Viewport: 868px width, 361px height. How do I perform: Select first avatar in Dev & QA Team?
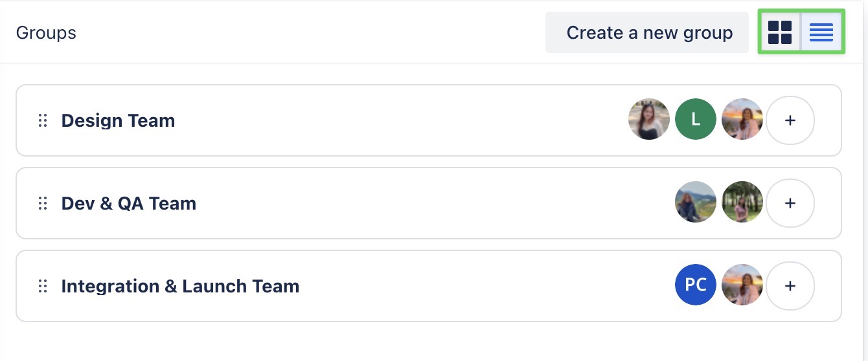pos(696,202)
